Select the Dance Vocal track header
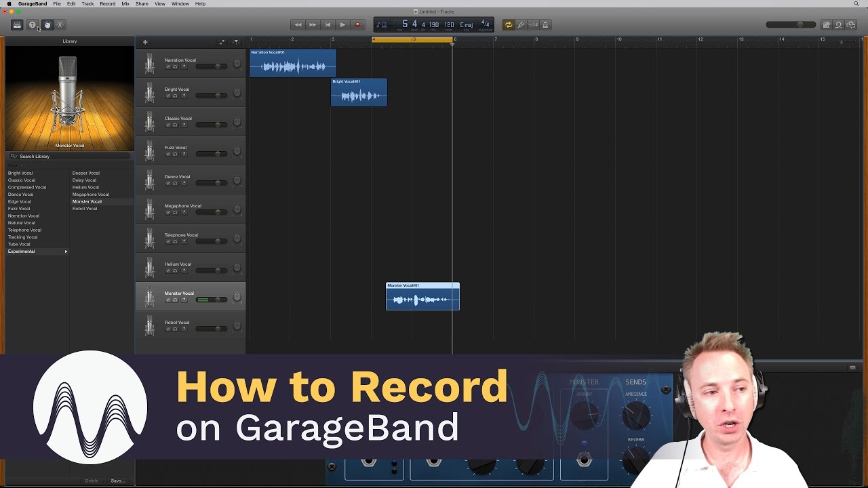Image resolution: width=868 pixels, height=488 pixels. pyautogui.click(x=191, y=180)
